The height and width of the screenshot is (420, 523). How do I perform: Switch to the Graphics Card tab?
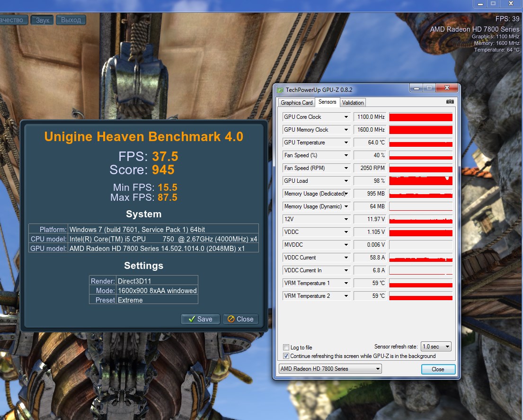[x=296, y=103]
